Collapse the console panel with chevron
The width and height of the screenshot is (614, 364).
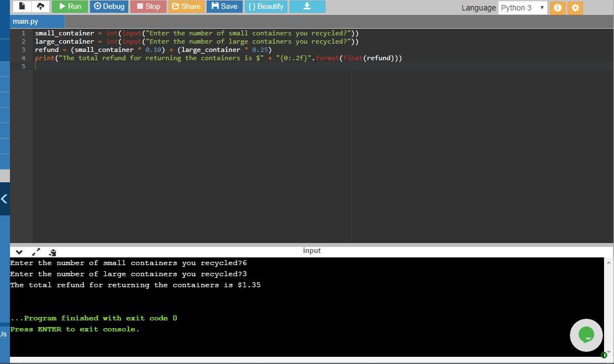tap(19, 252)
